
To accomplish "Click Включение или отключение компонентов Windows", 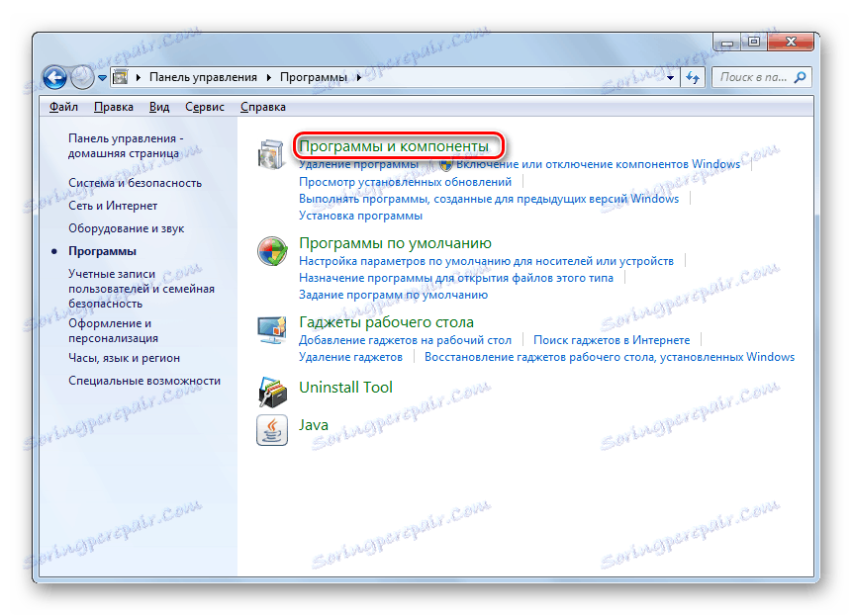I will 598,164.
